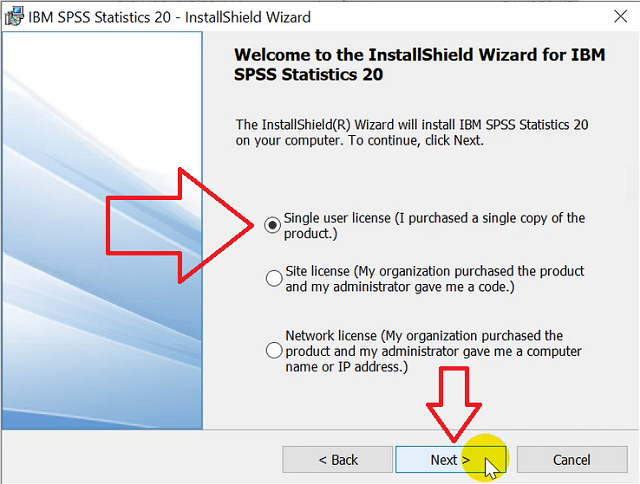Select the Single user license option
Viewport: 640px width, 484px height.
pyautogui.click(x=273, y=225)
